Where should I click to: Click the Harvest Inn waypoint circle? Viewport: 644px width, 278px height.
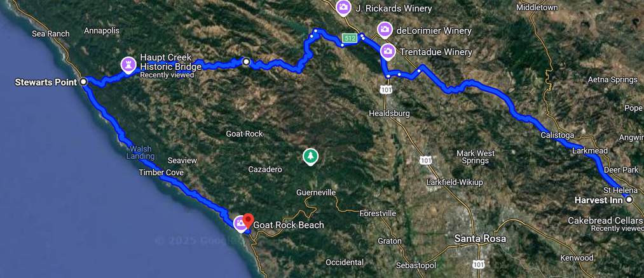coord(629,200)
